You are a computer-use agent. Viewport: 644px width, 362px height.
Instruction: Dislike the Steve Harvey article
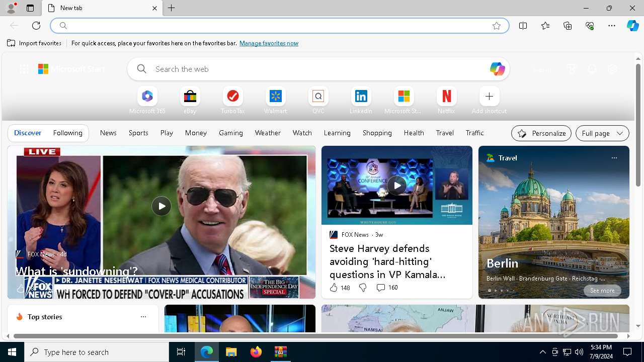[x=363, y=288]
